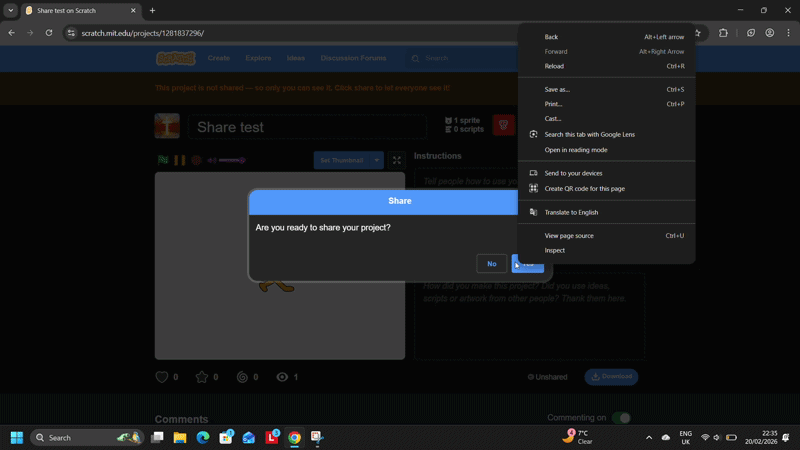Click the Set Thumbnail button
This screenshot has width=800, height=450.
[342, 160]
